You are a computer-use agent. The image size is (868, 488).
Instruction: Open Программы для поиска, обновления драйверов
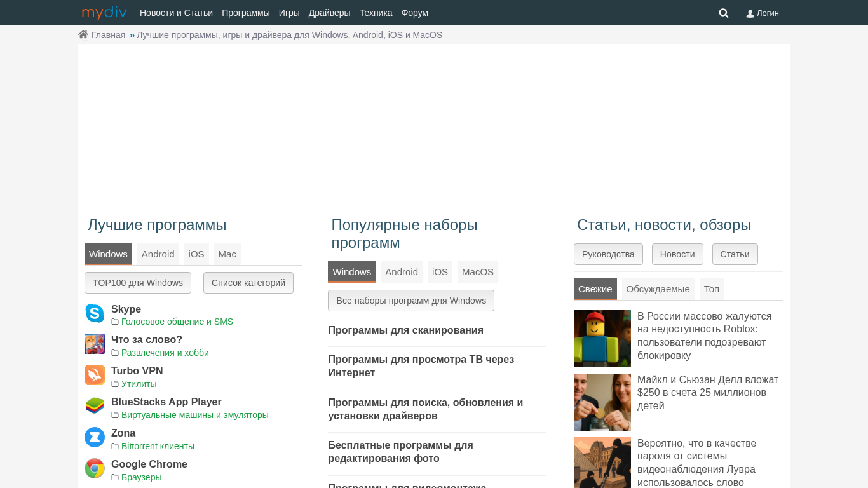pos(426,409)
